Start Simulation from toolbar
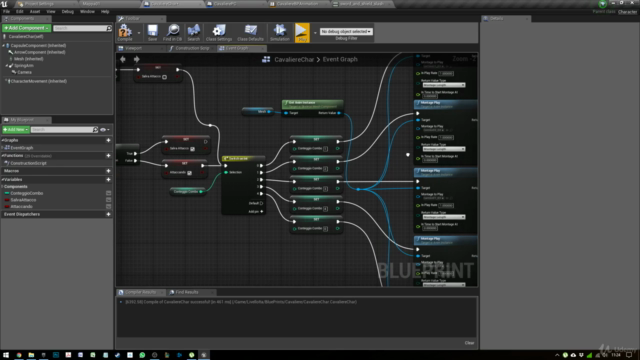This screenshot has height=360, width=640. 280,33
